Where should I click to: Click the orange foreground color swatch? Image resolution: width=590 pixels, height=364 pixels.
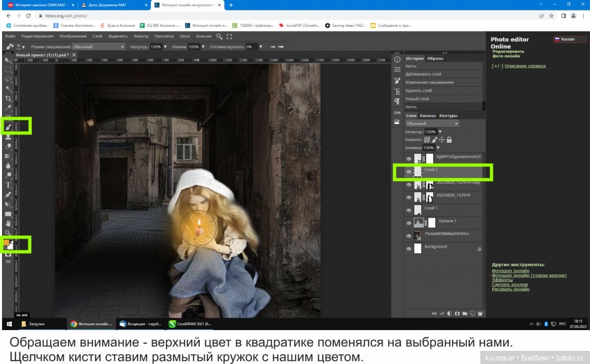(6, 243)
